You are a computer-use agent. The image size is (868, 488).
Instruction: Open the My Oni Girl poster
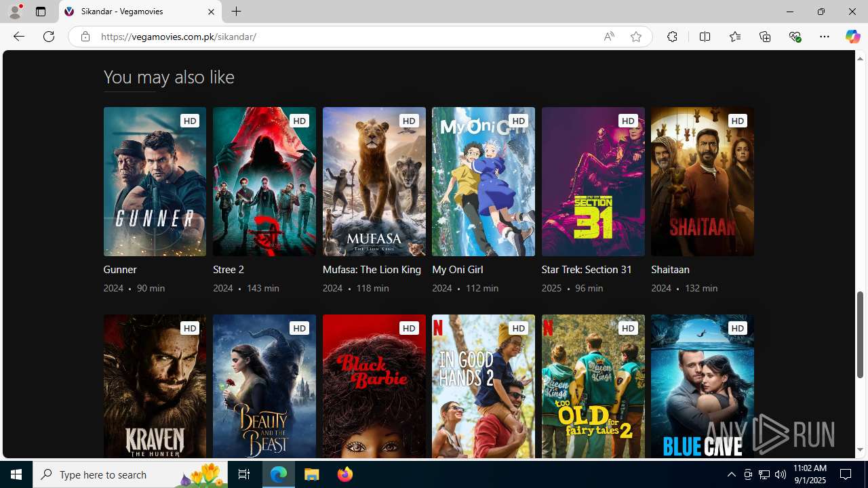(x=484, y=182)
